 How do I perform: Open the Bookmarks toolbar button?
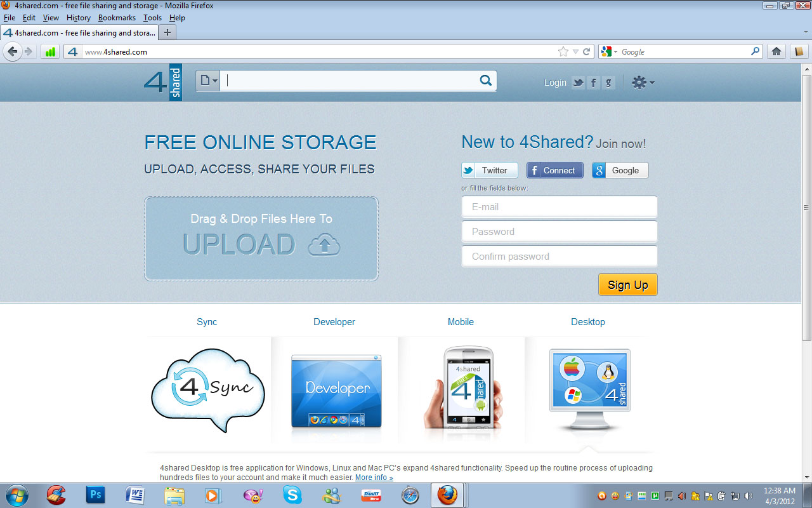point(799,52)
